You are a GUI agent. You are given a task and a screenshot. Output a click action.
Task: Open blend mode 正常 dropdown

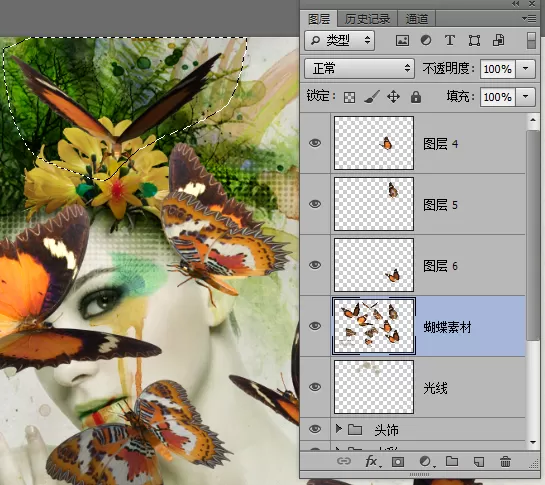pyautogui.click(x=360, y=68)
